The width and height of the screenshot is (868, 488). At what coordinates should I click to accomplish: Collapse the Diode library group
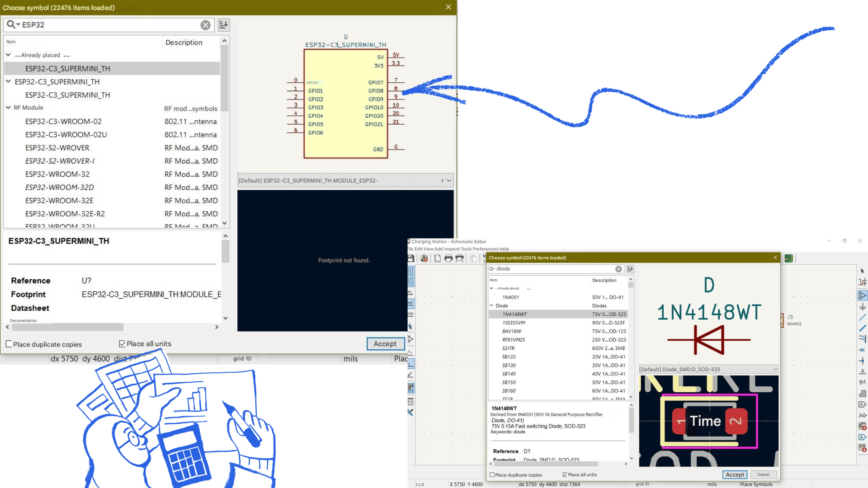point(491,305)
